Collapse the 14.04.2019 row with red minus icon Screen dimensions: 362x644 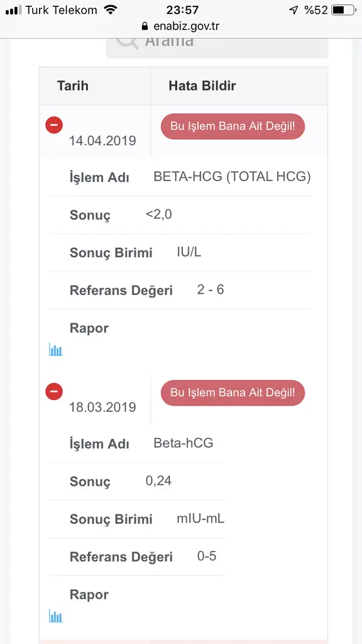pos(54,125)
